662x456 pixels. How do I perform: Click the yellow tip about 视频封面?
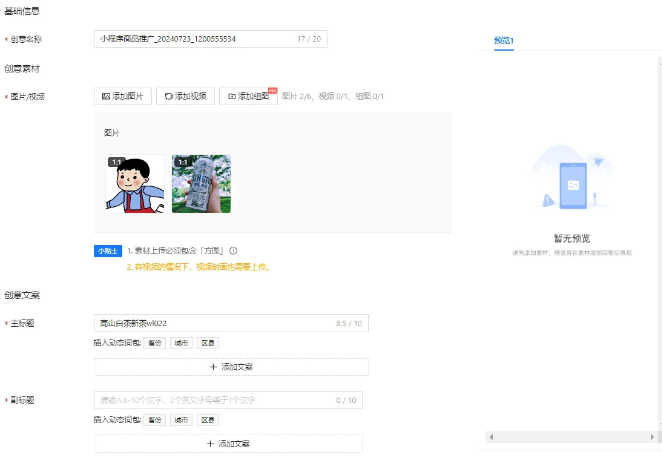pos(198,267)
